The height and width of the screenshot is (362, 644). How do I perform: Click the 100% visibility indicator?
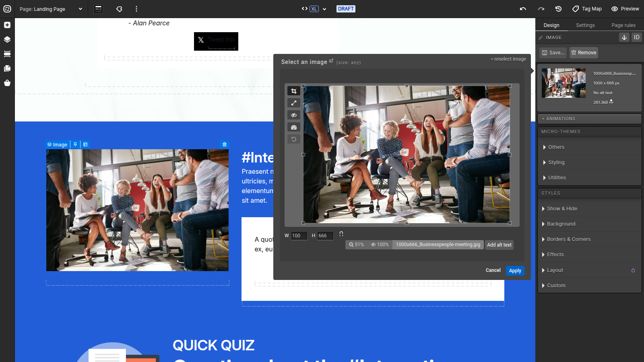click(x=380, y=245)
